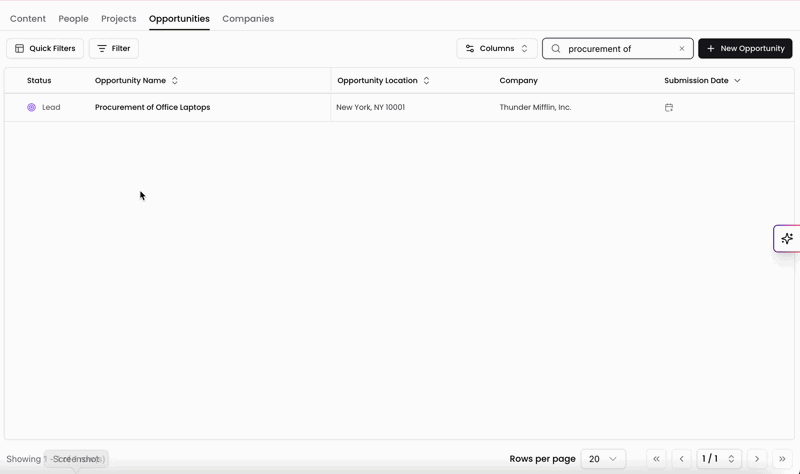This screenshot has height=474, width=800.
Task: Go to the Projects tab
Action: pyautogui.click(x=118, y=18)
